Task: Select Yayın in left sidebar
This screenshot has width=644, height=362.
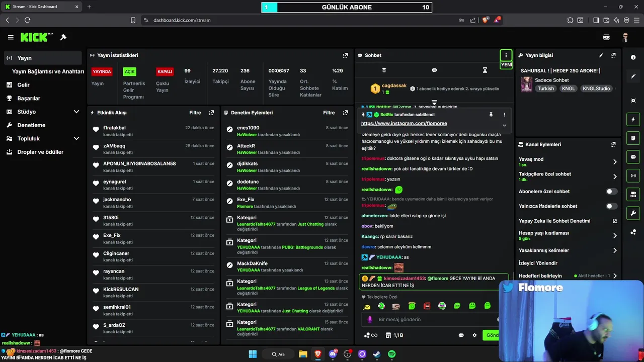Action: tap(43, 58)
